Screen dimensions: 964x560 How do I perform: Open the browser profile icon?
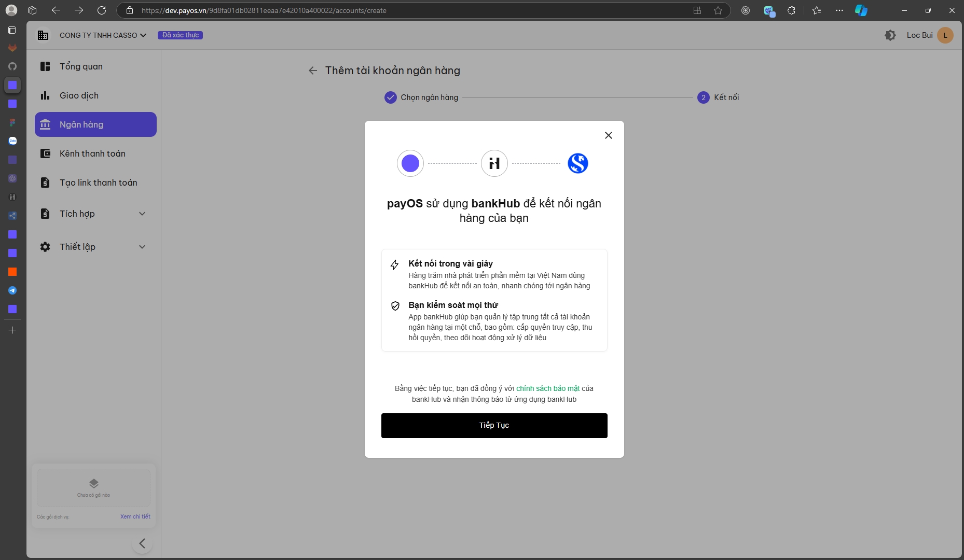(11, 10)
